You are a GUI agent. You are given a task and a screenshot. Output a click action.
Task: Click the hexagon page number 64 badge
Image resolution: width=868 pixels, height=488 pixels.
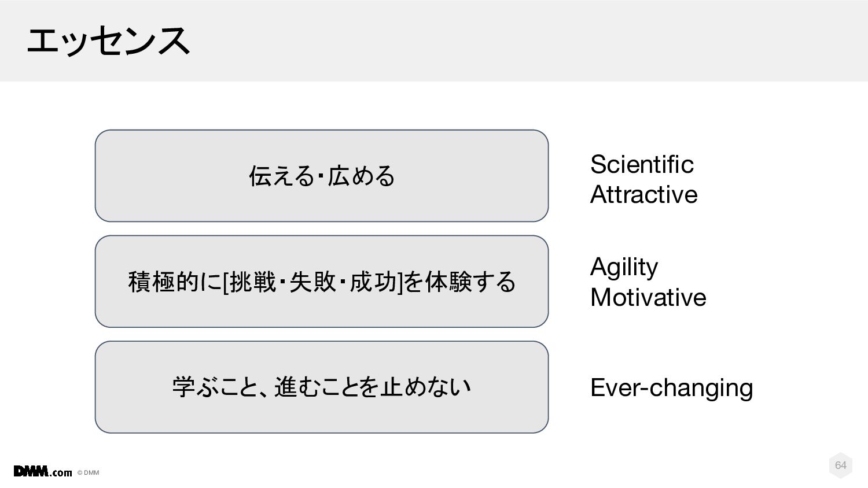click(840, 465)
